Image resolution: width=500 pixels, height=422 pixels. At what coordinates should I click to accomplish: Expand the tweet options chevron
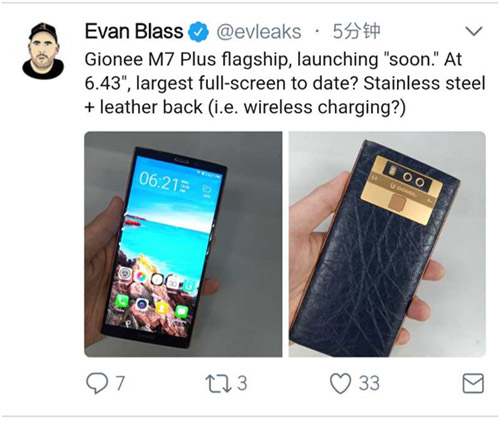(474, 31)
